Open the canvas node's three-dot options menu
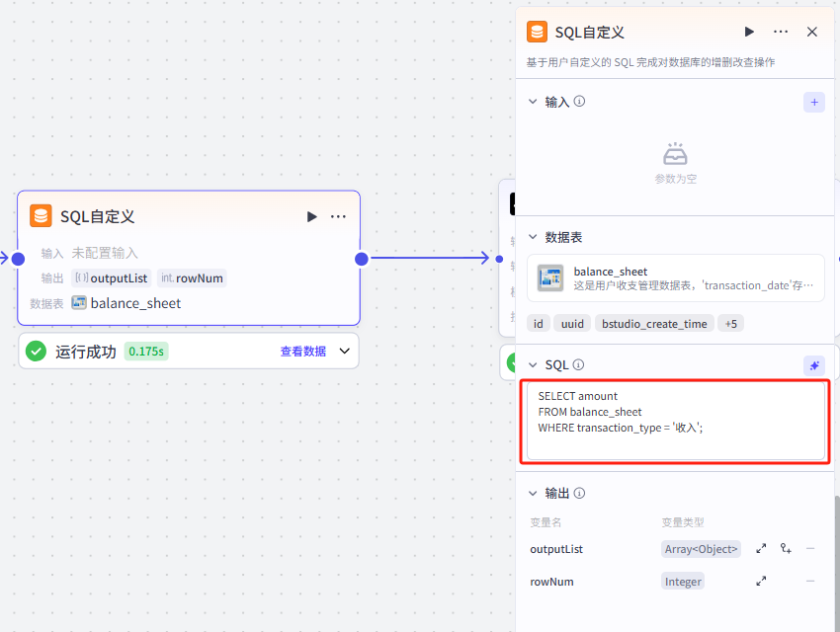 coord(338,216)
